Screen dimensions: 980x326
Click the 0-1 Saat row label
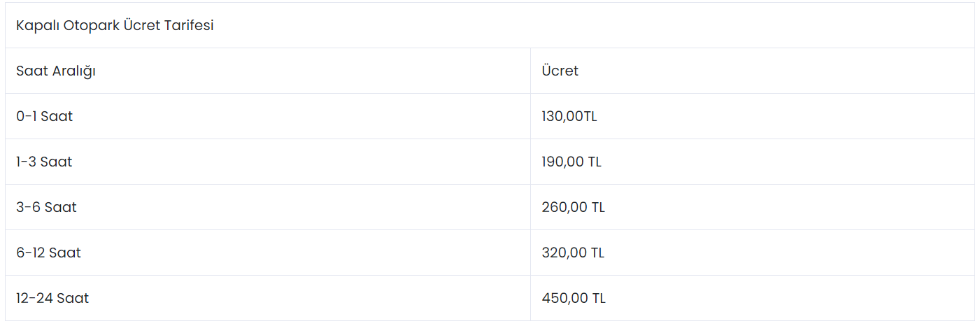tap(45, 116)
